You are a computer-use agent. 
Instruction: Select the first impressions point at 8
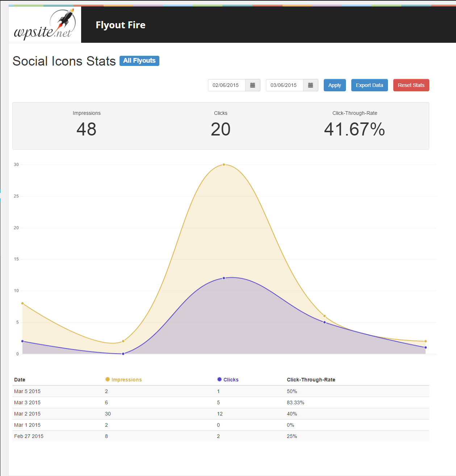click(22, 304)
